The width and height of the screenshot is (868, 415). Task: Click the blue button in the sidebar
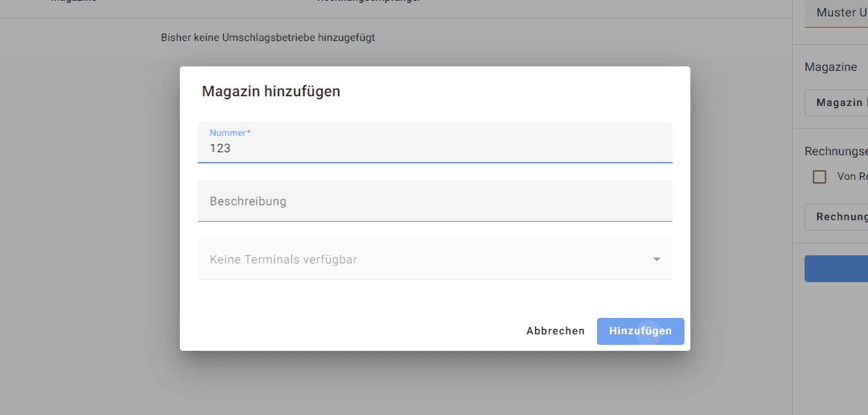point(836,269)
